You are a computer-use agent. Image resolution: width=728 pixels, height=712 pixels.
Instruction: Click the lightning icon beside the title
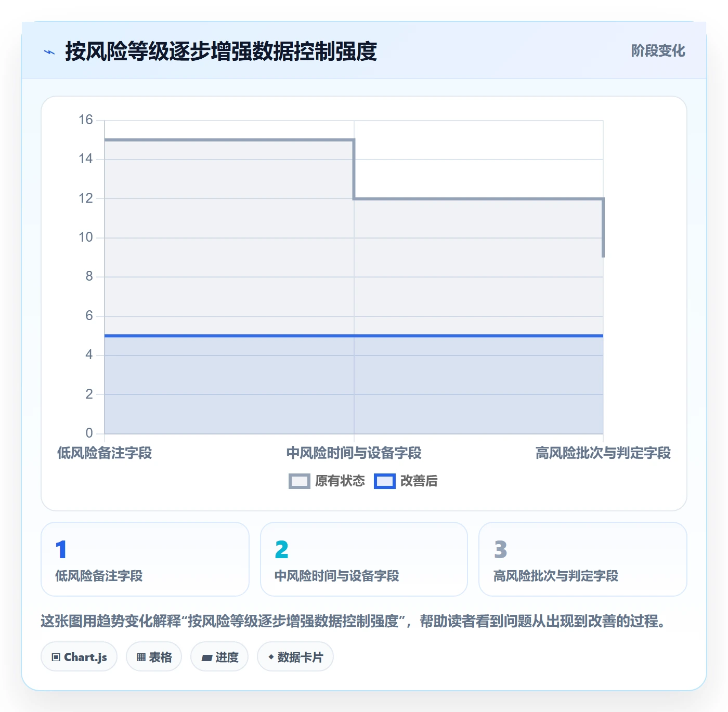tap(49, 52)
